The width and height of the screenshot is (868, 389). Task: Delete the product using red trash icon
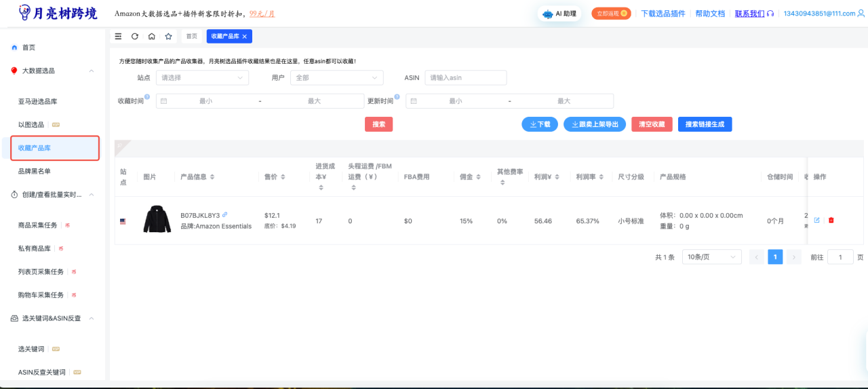[831, 220]
